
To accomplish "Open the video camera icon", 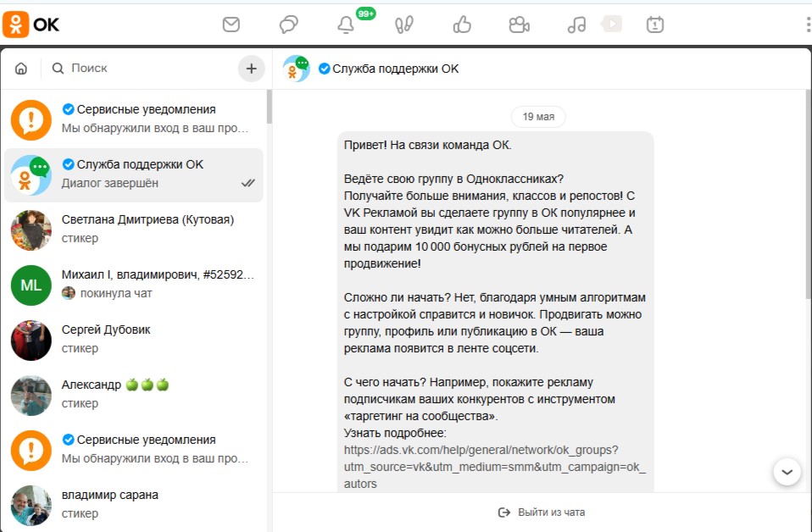I will point(519,25).
